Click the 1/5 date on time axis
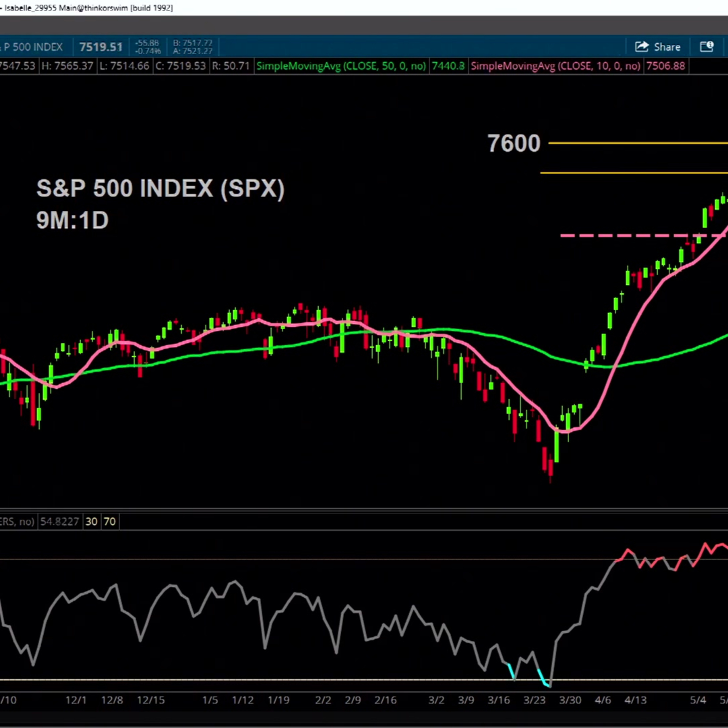This screenshot has height=728, width=728. [210, 700]
